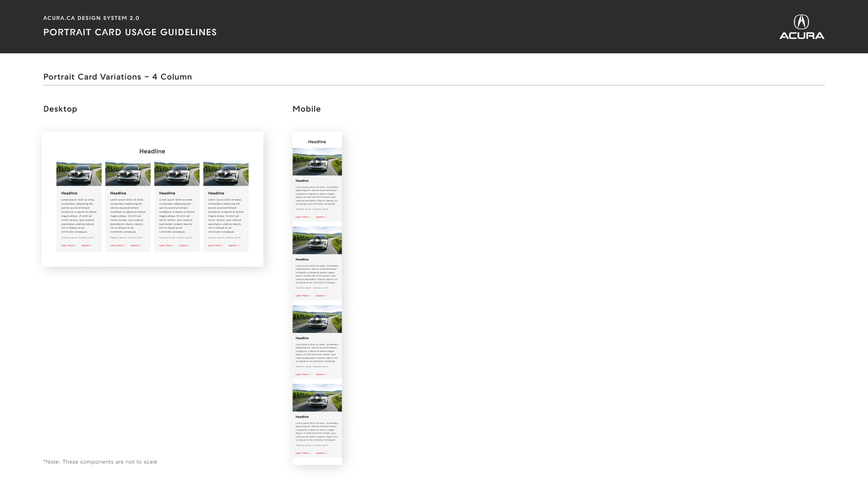868x488 pixels.
Task: Click the Acura logo in the header
Action: (x=802, y=27)
